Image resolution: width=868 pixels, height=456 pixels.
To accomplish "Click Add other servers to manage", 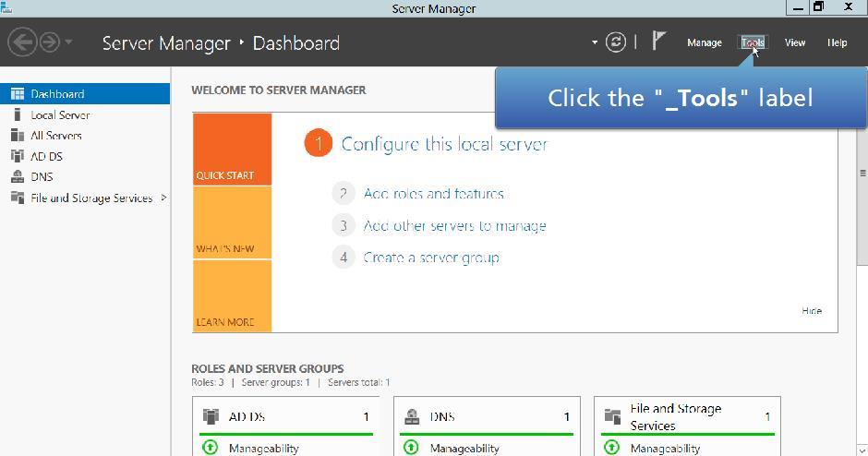I will coord(454,226).
